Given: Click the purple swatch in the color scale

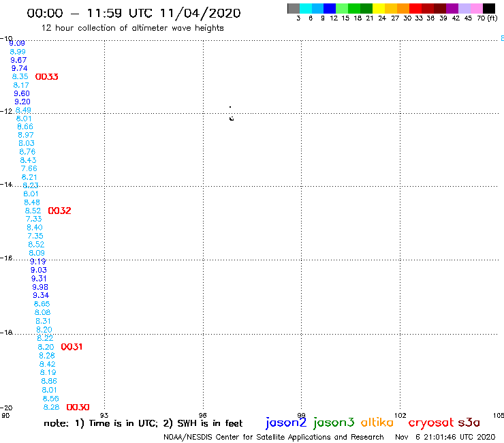Looking at the screenshot, I should [452, 8].
